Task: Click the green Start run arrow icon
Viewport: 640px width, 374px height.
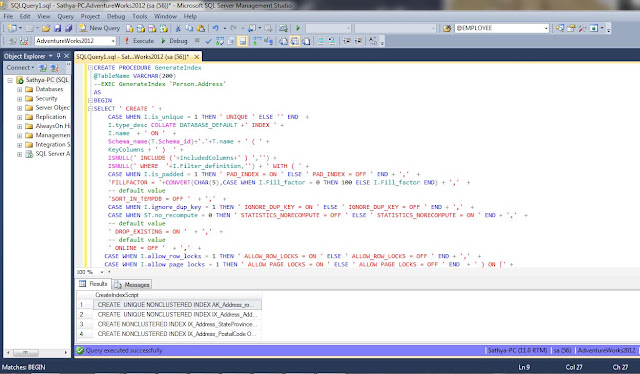Action: pyautogui.click(x=298, y=29)
